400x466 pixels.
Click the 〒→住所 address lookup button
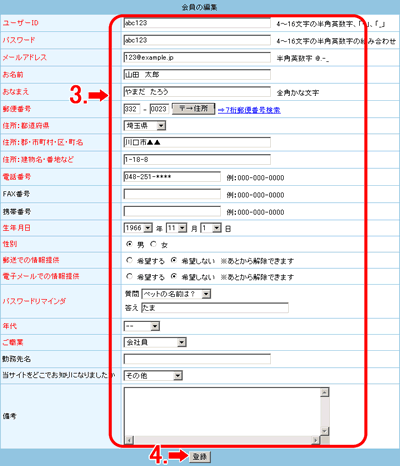(193, 109)
